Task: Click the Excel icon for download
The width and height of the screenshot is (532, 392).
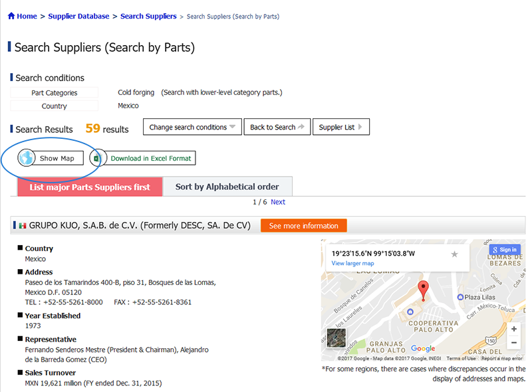Action: [97, 158]
